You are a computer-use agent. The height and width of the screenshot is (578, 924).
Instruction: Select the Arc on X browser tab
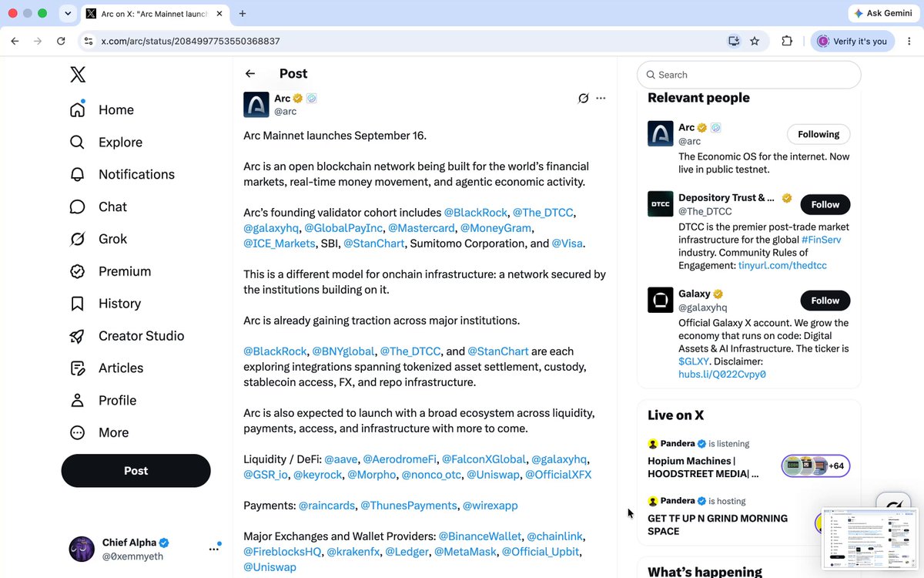154,13
